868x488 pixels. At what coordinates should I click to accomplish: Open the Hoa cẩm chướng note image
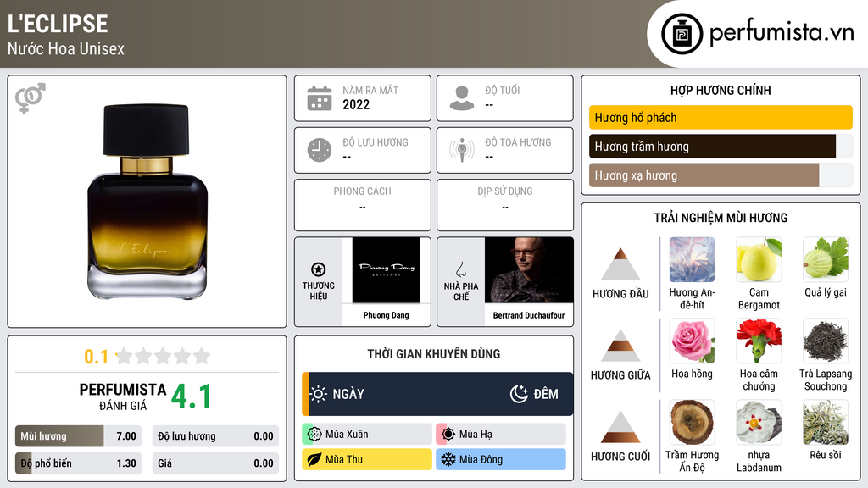click(759, 341)
